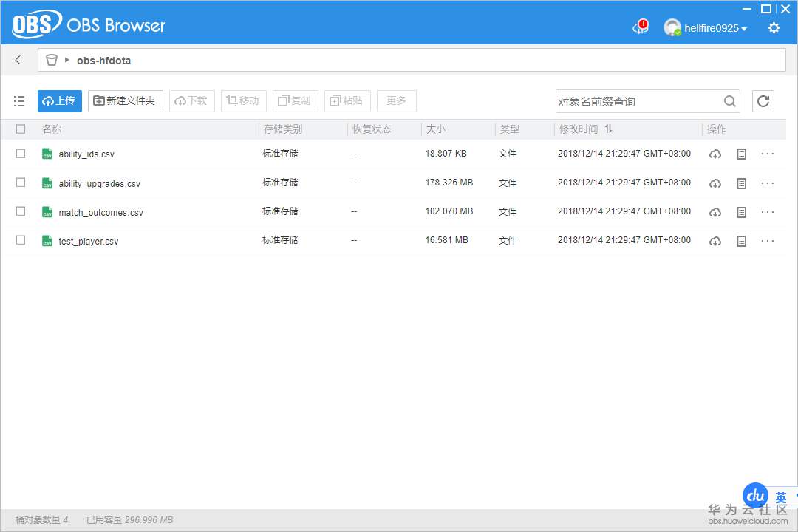Click the 粘贴 paste button
Image resolution: width=798 pixels, height=532 pixels.
pyautogui.click(x=347, y=100)
